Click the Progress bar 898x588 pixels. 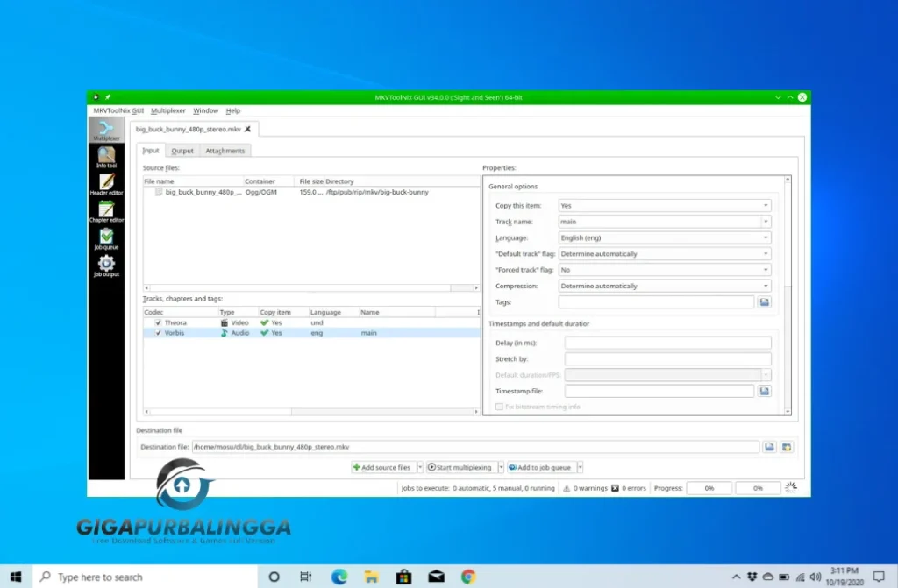(709, 488)
